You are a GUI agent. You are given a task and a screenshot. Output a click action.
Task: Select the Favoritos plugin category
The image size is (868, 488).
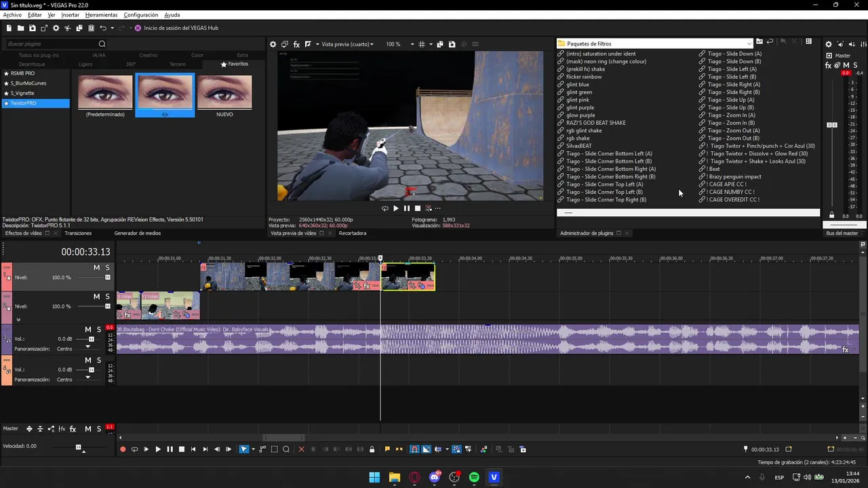point(235,64)
